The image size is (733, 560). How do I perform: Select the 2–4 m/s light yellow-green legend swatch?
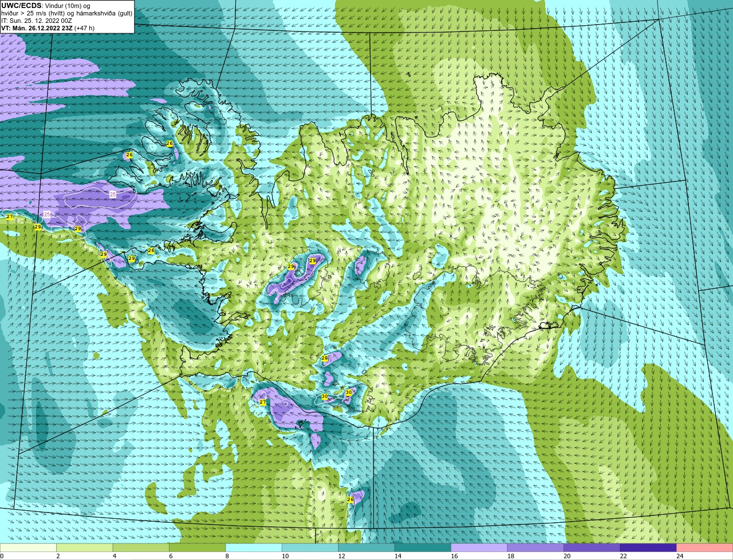coord(85,547)
